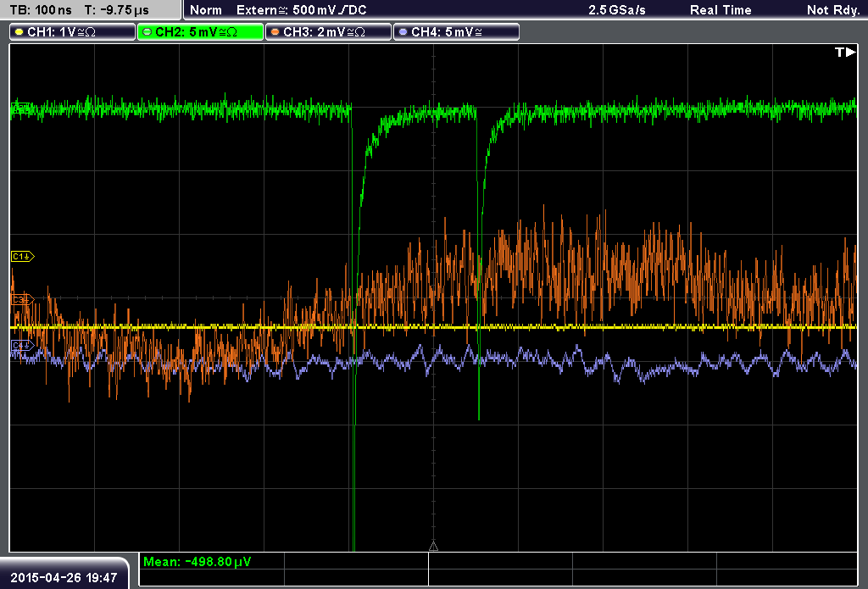Image resolution: width=868 pixels, height=589 pixels.
Task: Click the trigger position T arrow marker
Action: (x=845, y=52)
